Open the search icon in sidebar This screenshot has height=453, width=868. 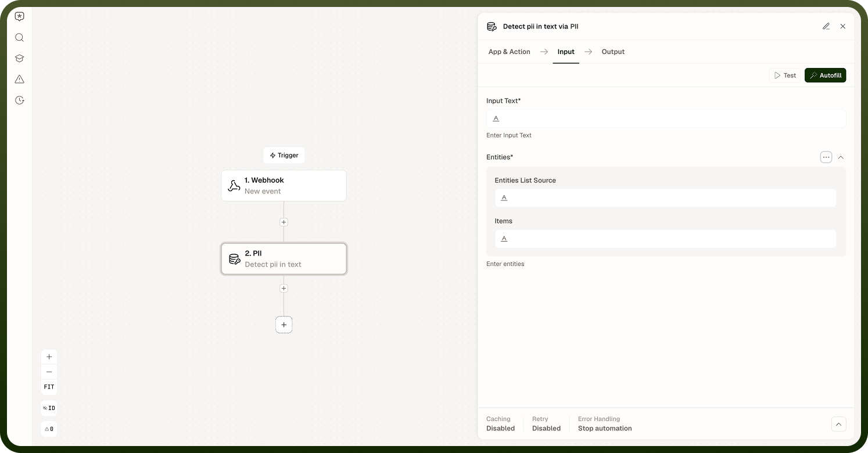coord(19,38)
